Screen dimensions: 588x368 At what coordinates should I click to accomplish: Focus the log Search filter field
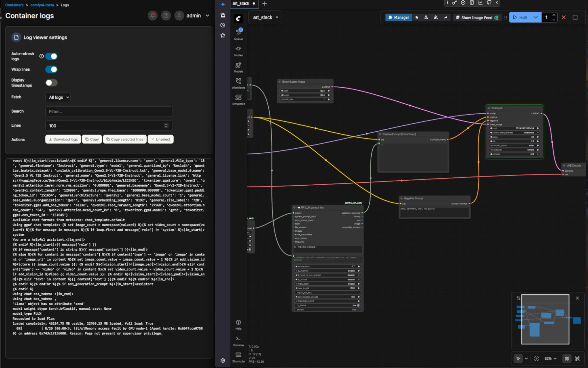click(x=109, y=112)
